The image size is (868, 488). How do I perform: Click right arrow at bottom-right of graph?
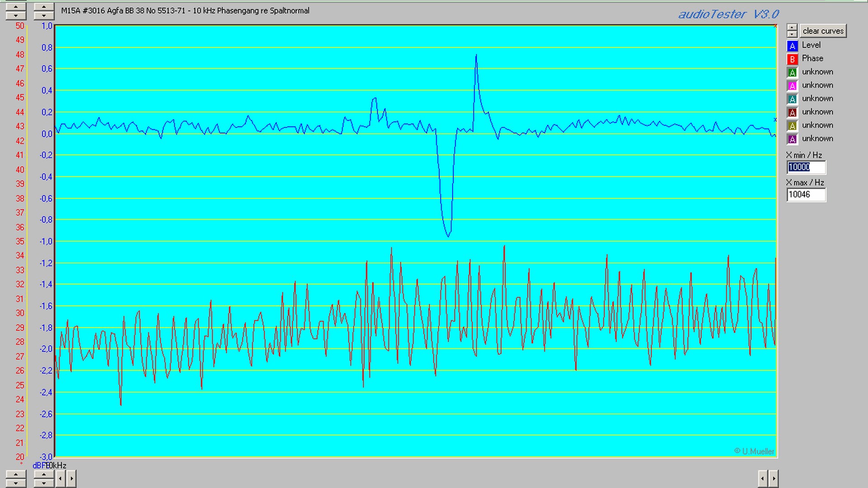tap(774, 478)
